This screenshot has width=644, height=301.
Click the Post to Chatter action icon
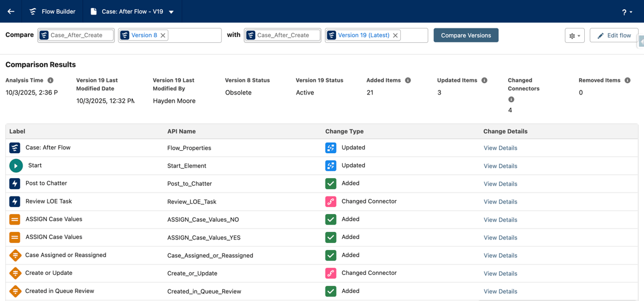[15, 184]
